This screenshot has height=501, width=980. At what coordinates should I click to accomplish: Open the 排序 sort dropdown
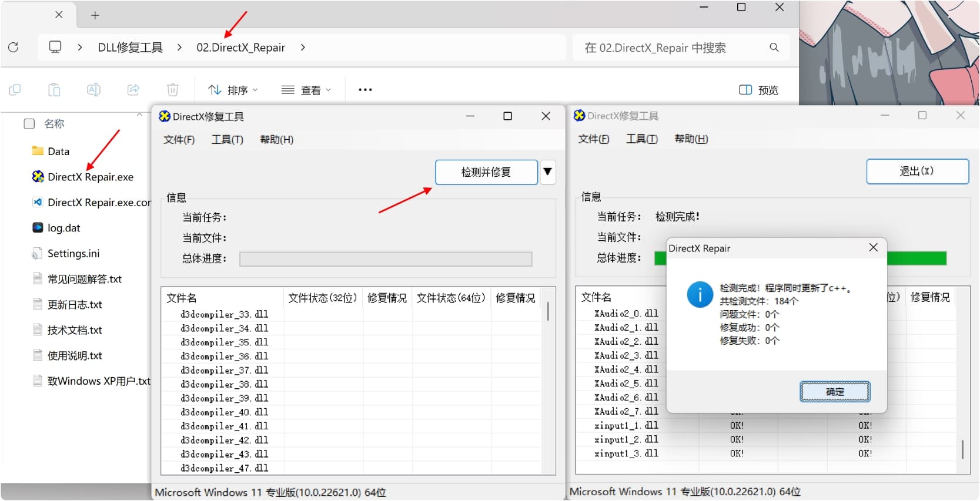point(233,90)
